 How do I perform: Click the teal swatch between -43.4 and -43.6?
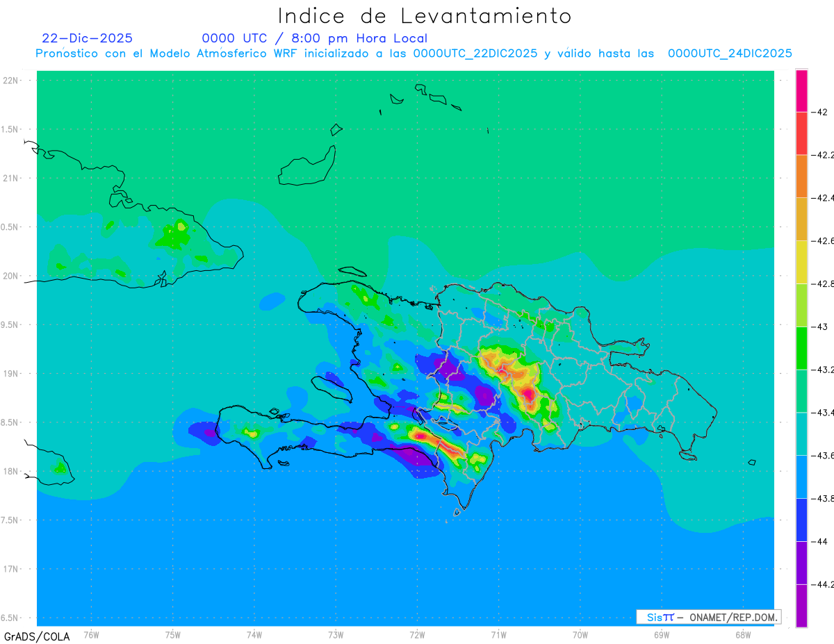pos(801,434)
